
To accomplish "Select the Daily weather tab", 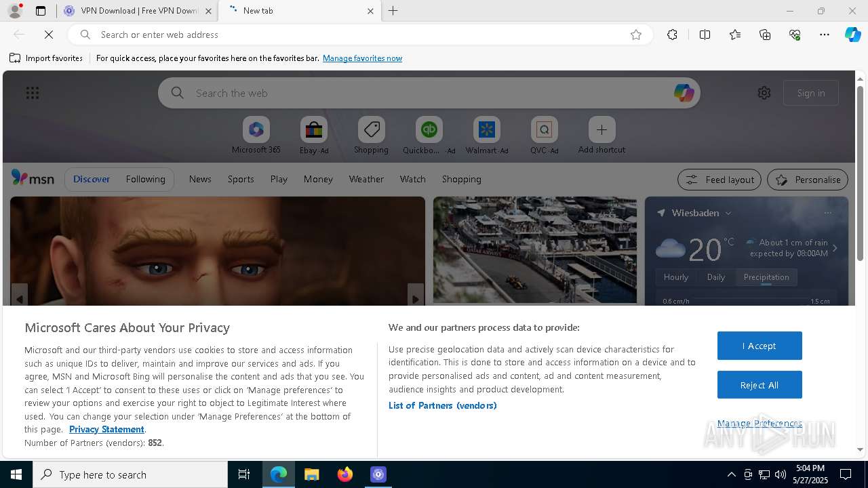I will coord(716,277).
